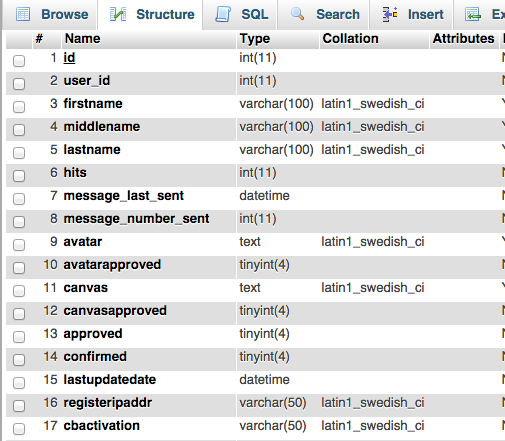
Task: Click the Insert tab icon
Action: pos(390,14)
